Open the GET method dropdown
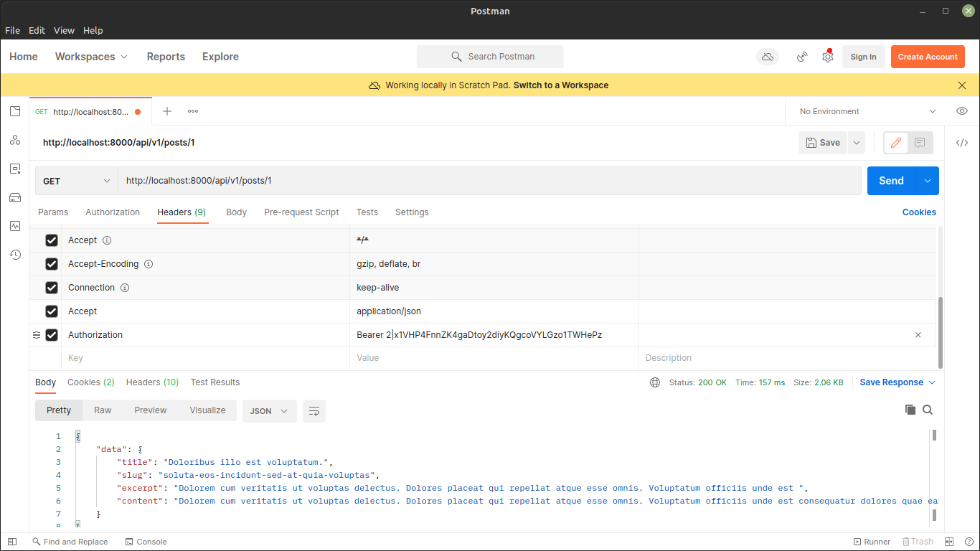Image resolution: width=980 pixels, height=551 pixels. [x=77, y=181]
